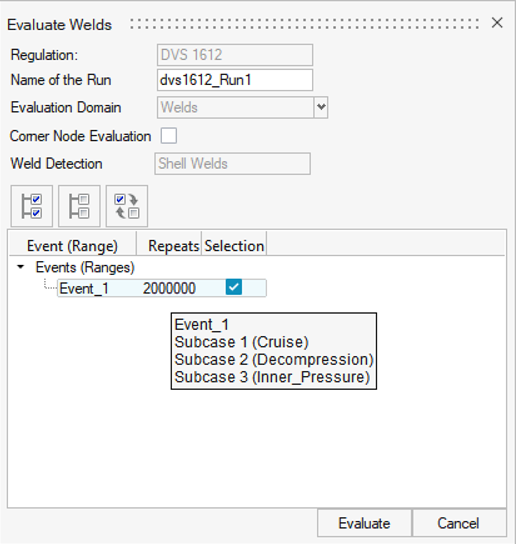Close the Evaluate Welds dialog
Image resolution: width=516 pixels, height=544 pixels.
497,23
